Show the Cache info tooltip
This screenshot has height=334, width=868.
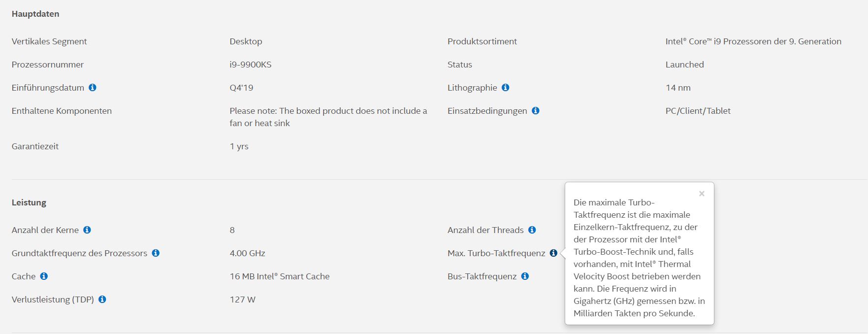click(x=44, y=276)
